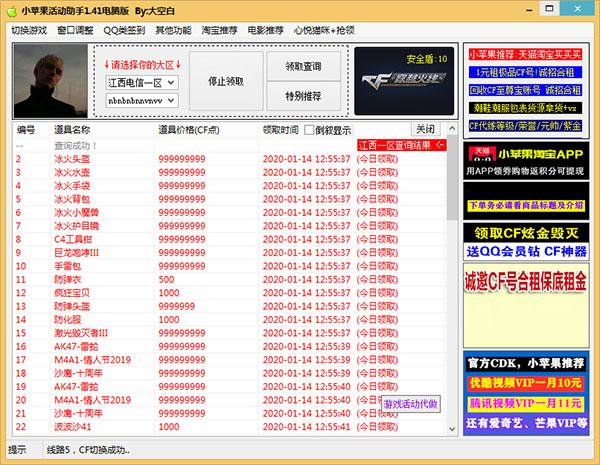Open the QQ类签到 menu

[124, 30]
